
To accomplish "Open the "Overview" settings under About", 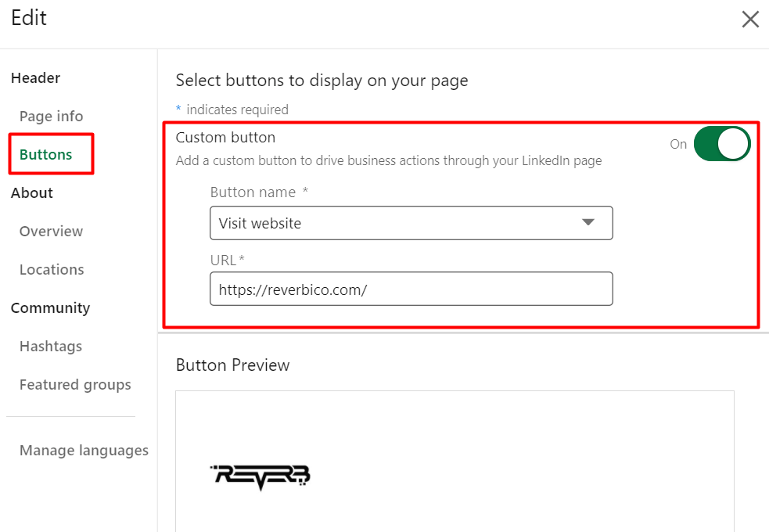I will click(x=51, y=231).
